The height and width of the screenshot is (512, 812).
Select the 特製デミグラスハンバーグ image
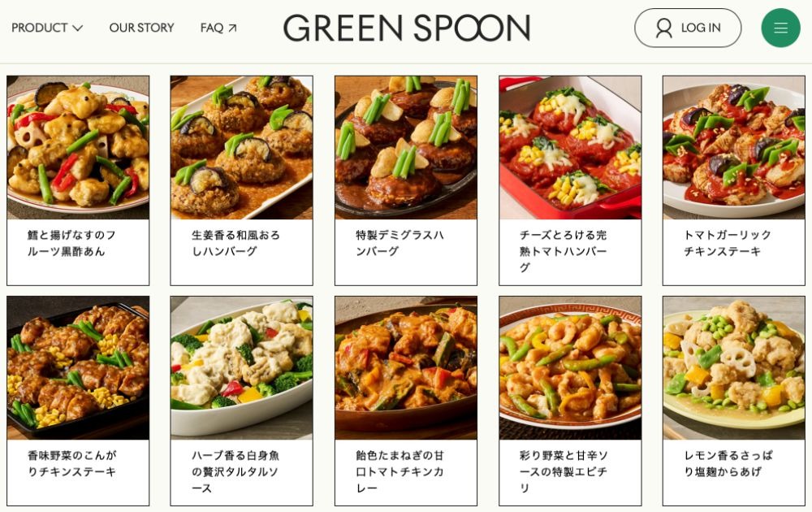[406, 148]
